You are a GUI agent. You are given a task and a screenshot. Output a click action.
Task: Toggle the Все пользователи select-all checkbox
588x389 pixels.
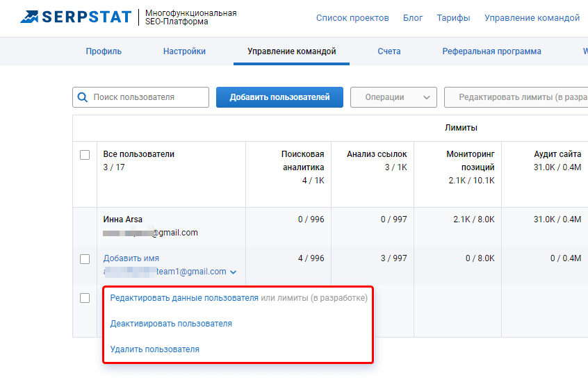[85, 155]
